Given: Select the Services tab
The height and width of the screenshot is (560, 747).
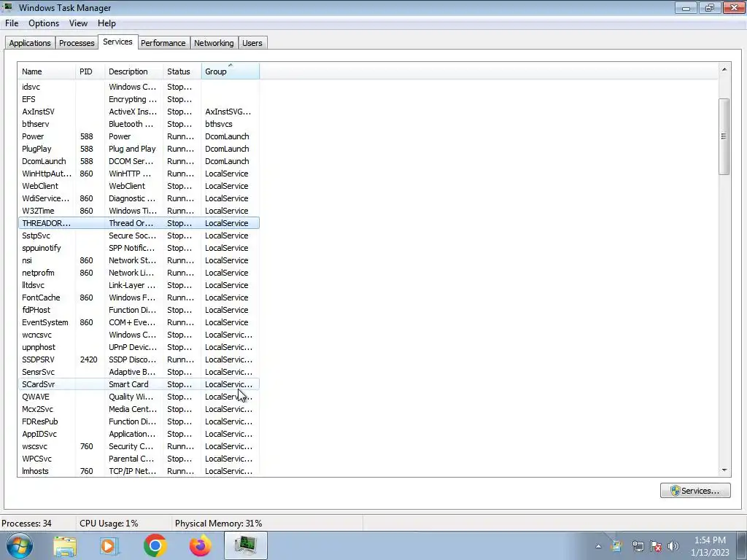Looking at the screenshot, I should tap(117, 42).
